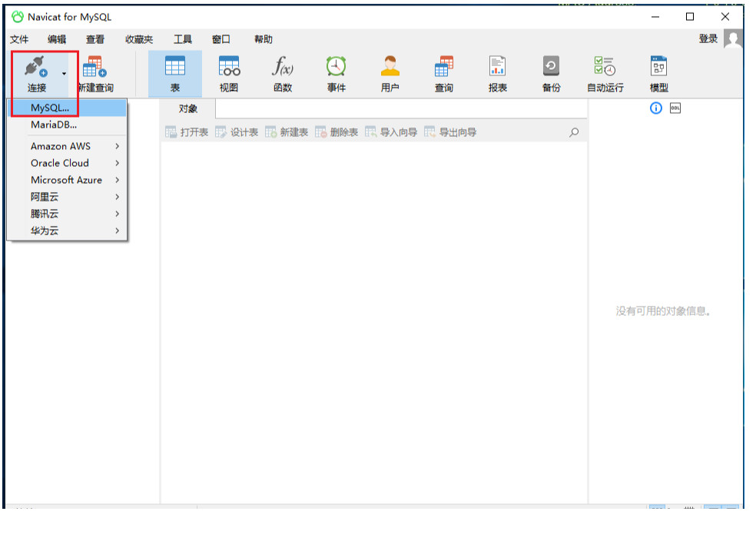
Task: Open the 帮助 (Help) menu
Action: (264, 39)
